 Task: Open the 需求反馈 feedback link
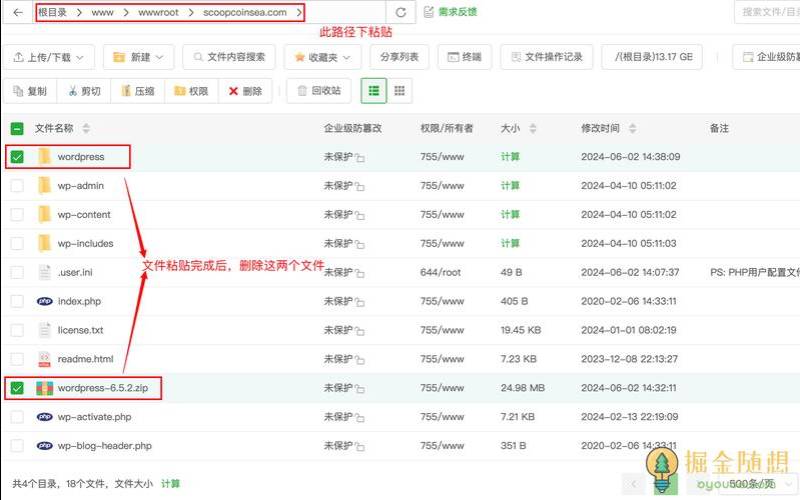[x=451, y=12]
